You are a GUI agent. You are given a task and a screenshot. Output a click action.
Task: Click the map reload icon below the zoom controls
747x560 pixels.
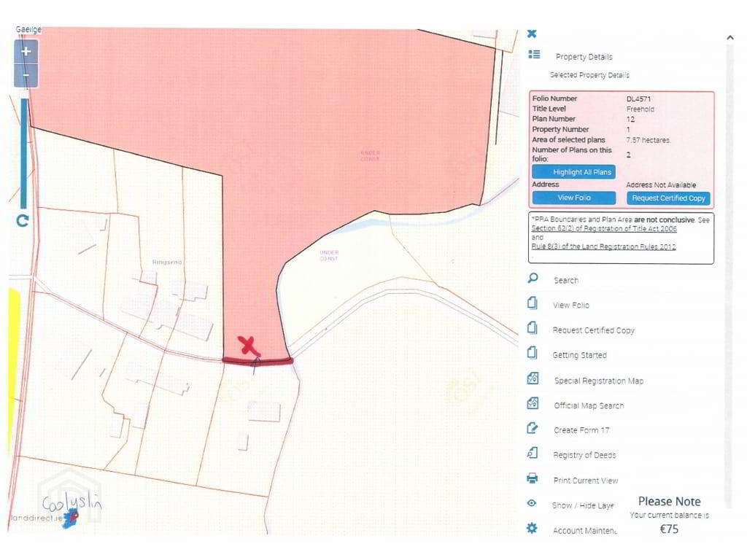click(23, 222)
